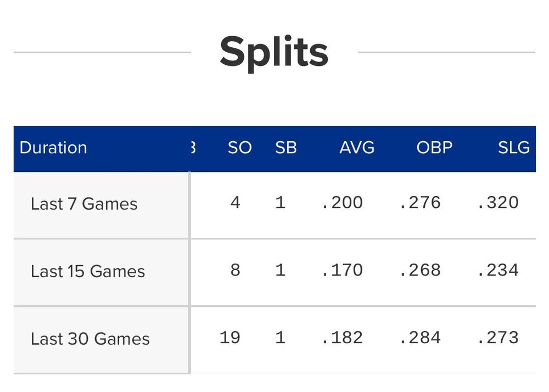
Task: Click the .273 SLG value
Action: point(498,337)
